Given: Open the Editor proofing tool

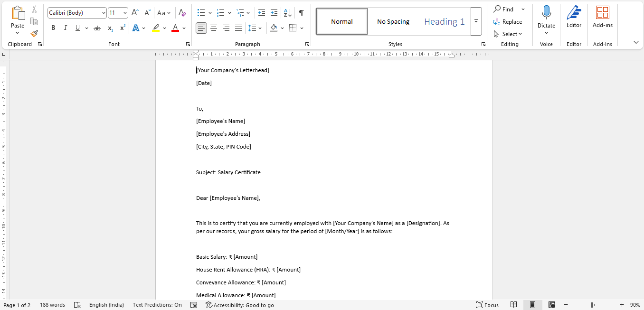Looking at the screenshot, I should pos(574,17).
